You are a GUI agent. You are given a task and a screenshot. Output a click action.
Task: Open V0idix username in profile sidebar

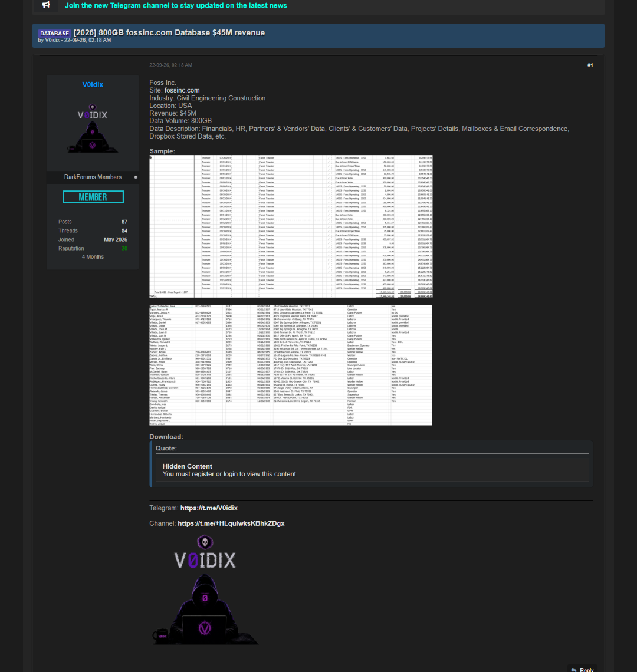[93, 85]
